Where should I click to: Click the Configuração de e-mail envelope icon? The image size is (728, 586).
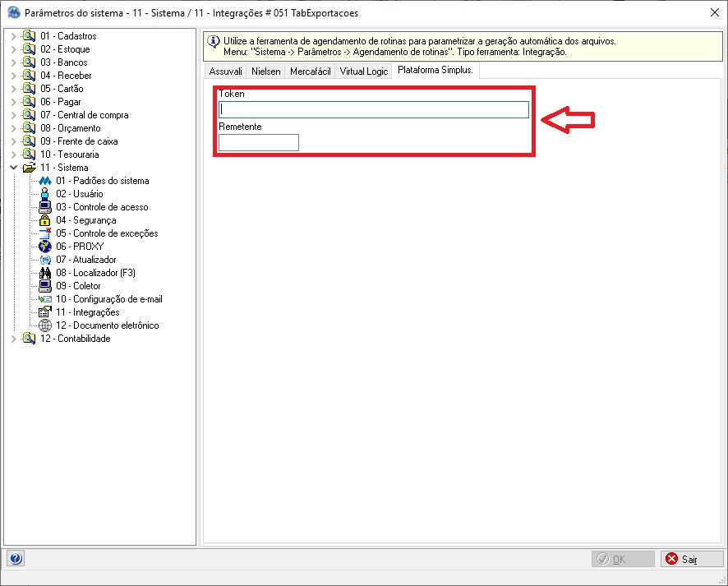45,299
